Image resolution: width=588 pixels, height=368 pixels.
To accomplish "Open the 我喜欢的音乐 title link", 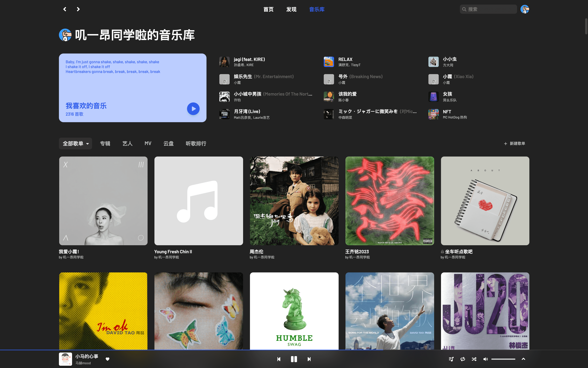I will point(86,106).
